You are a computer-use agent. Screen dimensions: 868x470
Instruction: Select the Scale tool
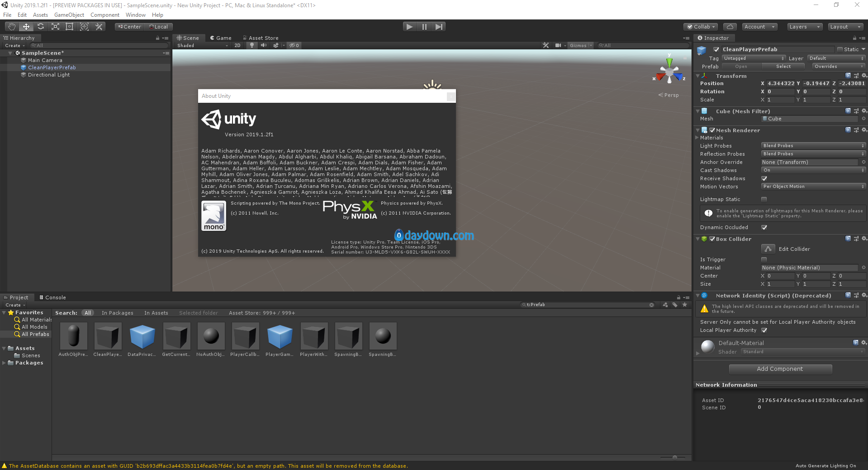55,27
